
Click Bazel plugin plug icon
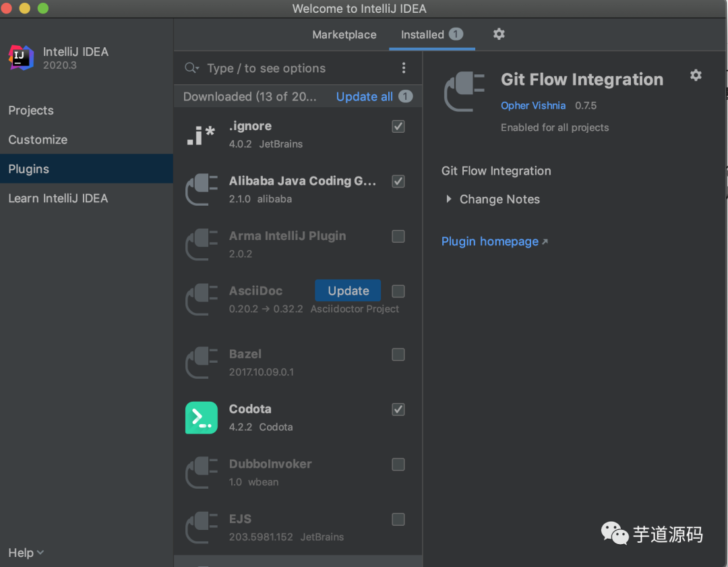coord(201,363)
